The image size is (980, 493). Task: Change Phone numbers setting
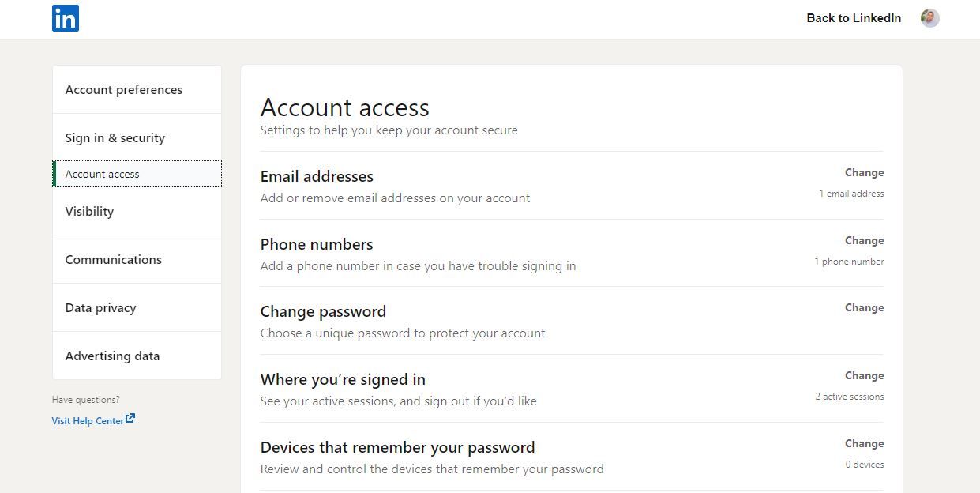pyautogui.click(x=864, y=241)
